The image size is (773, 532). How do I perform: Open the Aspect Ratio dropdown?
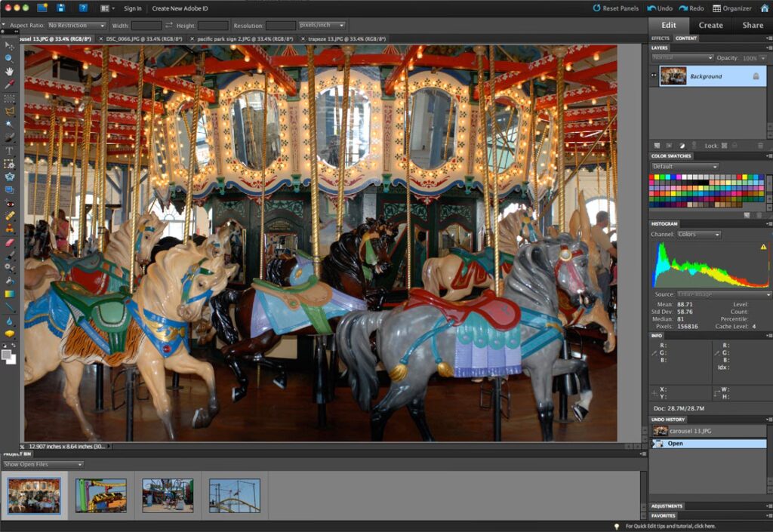[x=77, y=25]
